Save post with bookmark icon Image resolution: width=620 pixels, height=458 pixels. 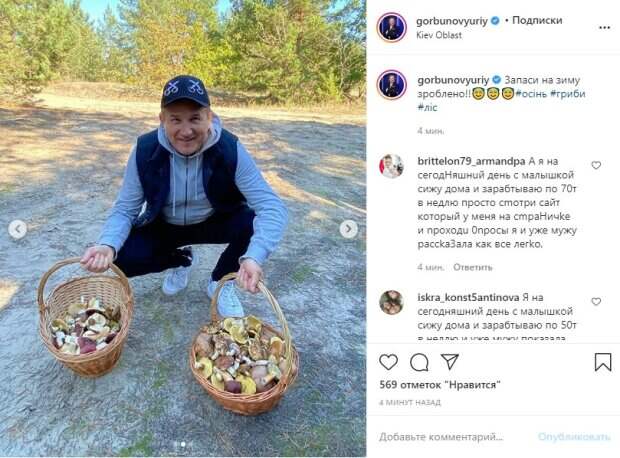point(603,362)
